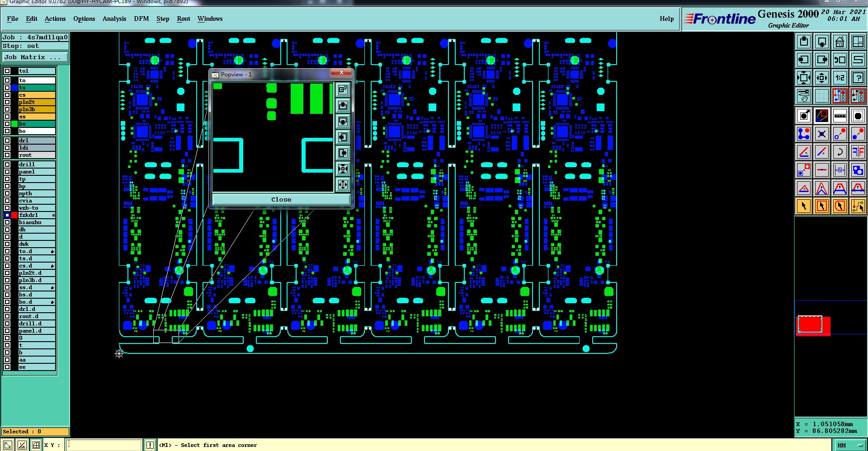This screenshot has width=868, height=451.
Task: Open the Job Matrix selector
Action: click(35, 57)
